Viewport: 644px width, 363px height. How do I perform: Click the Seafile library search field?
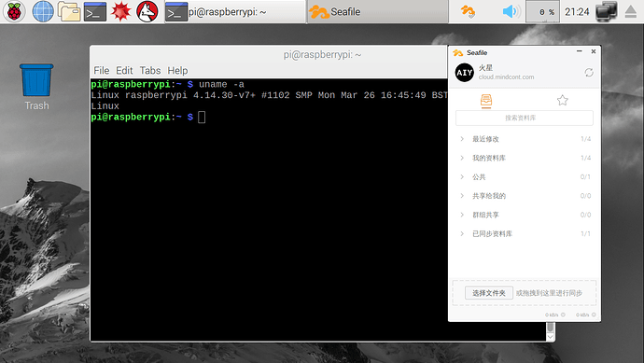point(525,118)
